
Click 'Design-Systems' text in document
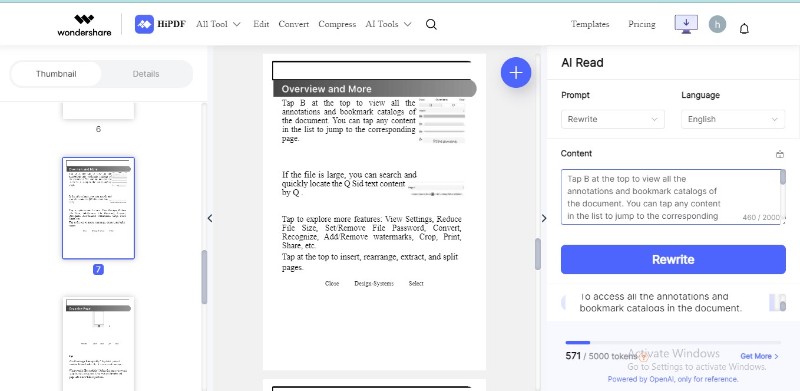[x=374, y=283]
